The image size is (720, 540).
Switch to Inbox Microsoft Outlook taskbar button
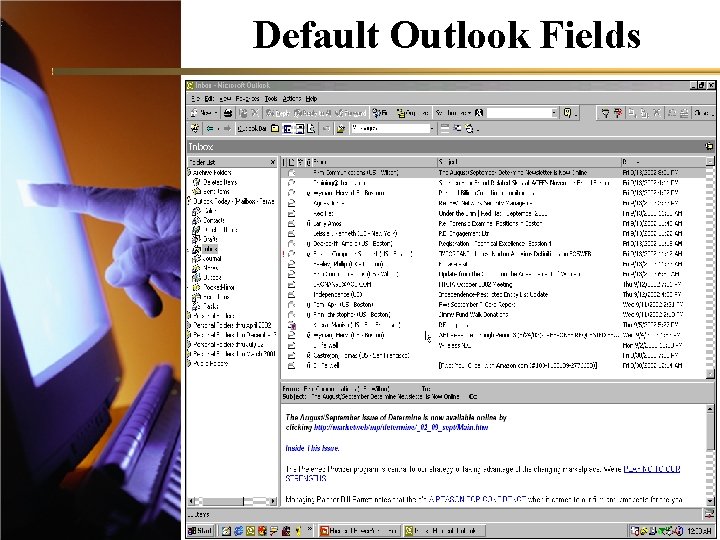(443, 531)
